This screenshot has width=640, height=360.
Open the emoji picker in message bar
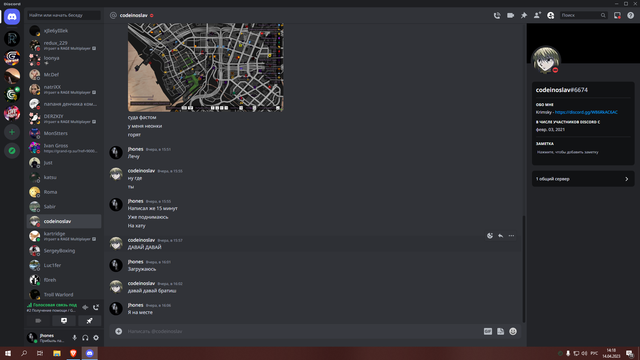pyautogui.click(x=513, y=331)
